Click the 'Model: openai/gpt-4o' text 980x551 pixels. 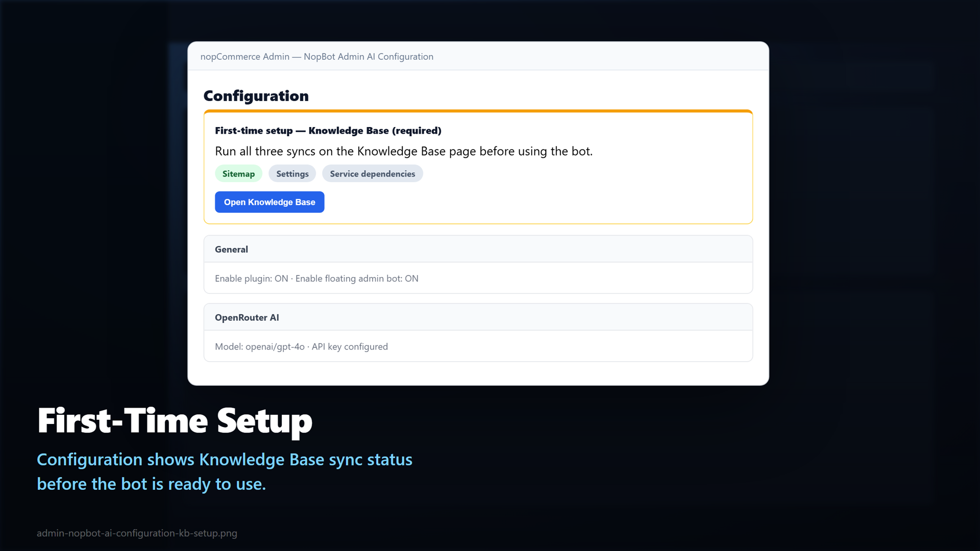click(x=260, y=347)
